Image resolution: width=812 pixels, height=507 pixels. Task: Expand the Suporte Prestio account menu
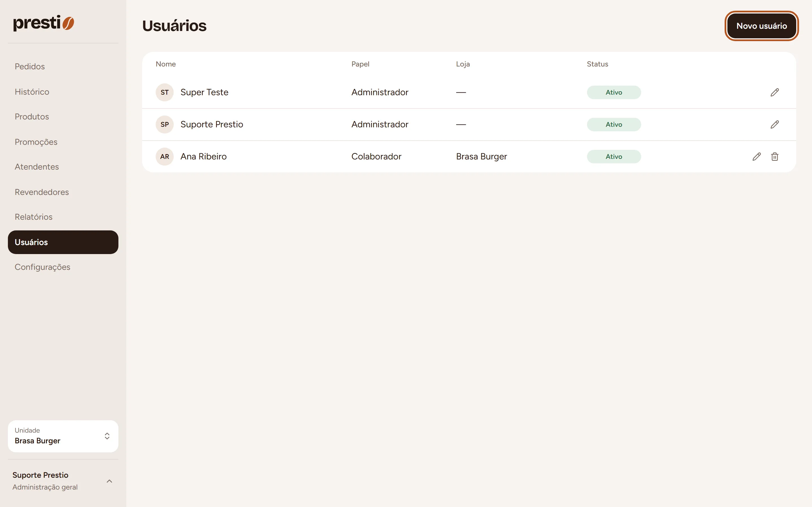tap(63, 481)
